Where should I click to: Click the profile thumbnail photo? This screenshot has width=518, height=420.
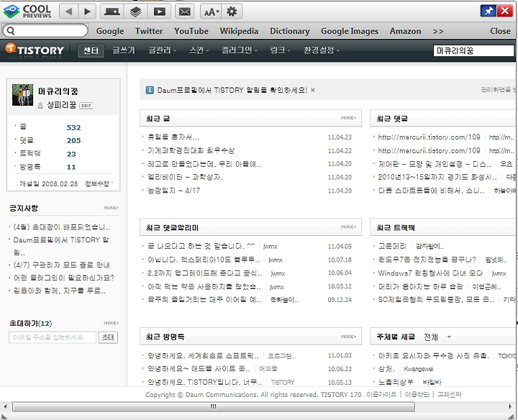coord(22,95)
